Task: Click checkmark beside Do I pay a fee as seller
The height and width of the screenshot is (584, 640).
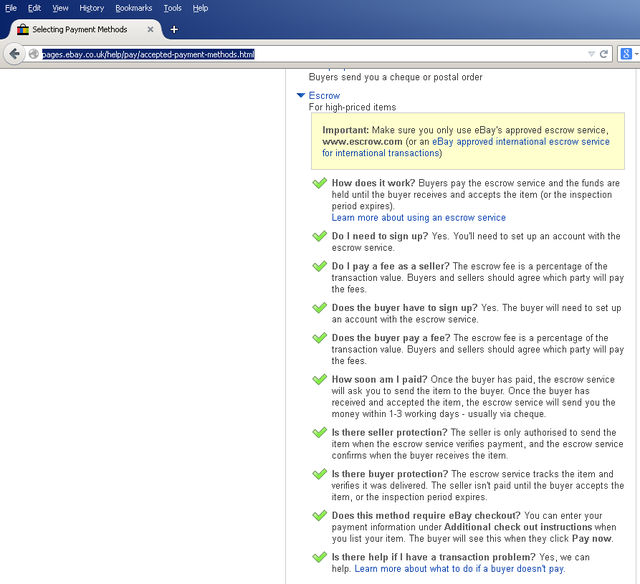Action: [x=320, y=266]
